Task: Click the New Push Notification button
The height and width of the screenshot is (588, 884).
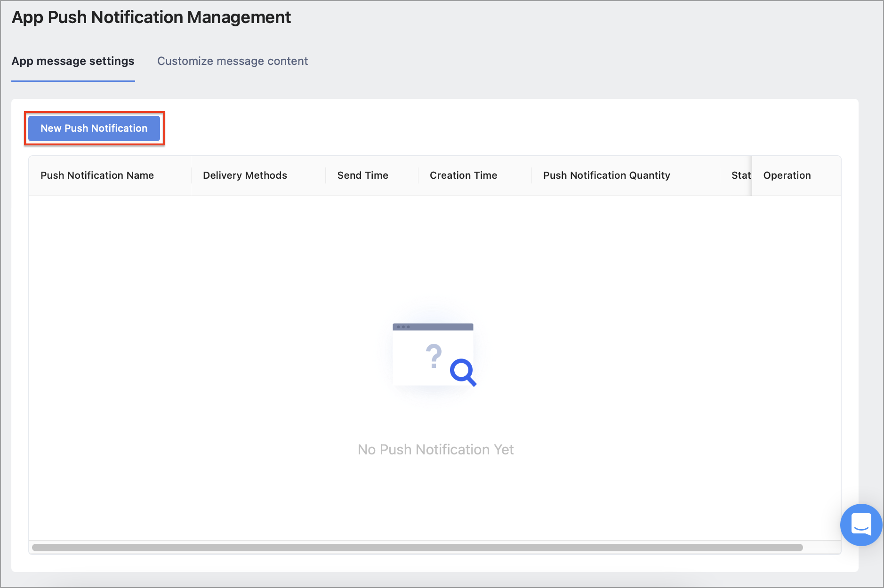Action: [94, 128]
